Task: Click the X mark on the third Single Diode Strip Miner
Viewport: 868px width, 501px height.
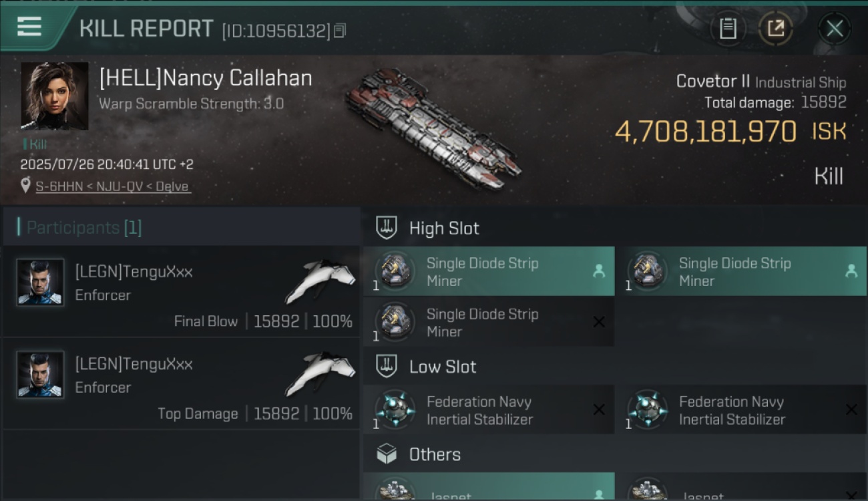Action: tap(599, 322)
